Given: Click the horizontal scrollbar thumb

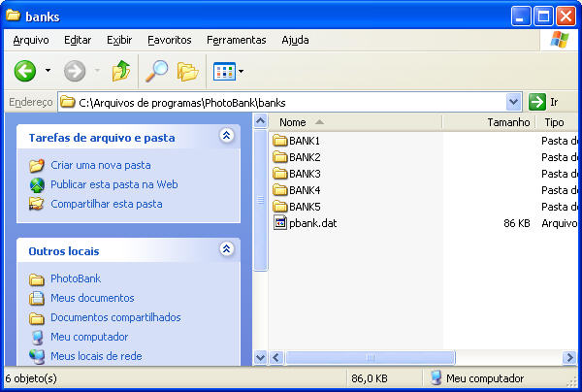Looking at the screenshot, I should tap(371, 358).
